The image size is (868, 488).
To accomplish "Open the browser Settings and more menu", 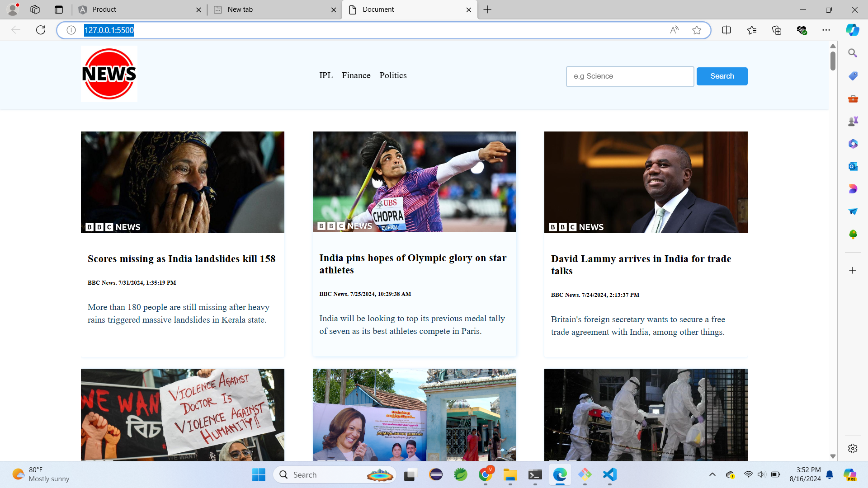I will [x=827, y=30].
